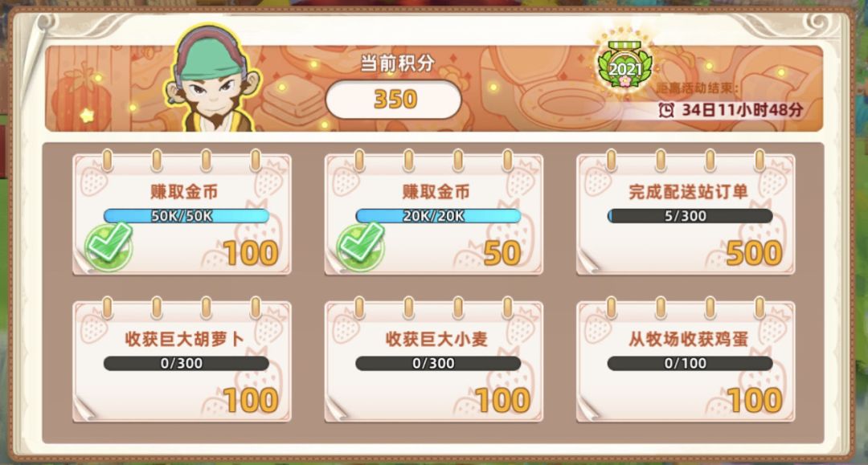Click green checkmark on 20K gold task
Image resolution: width=868 pixels, height=465 pixels.
360,246
